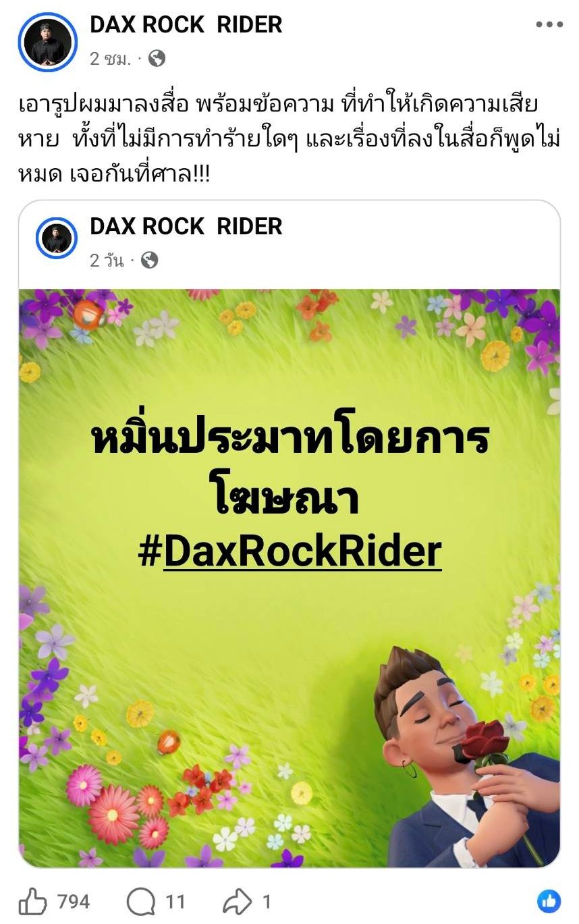Image resolution: width=579 pixels, height=924 pixels.
Task: Click the 794 likes count
Action: click(74, 902)
